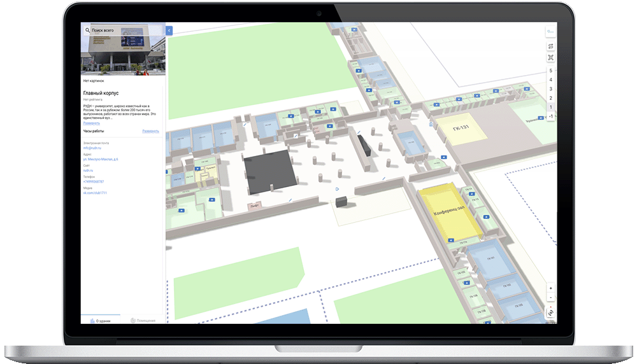Zoom out with the minus button

(x=550, y=297)
